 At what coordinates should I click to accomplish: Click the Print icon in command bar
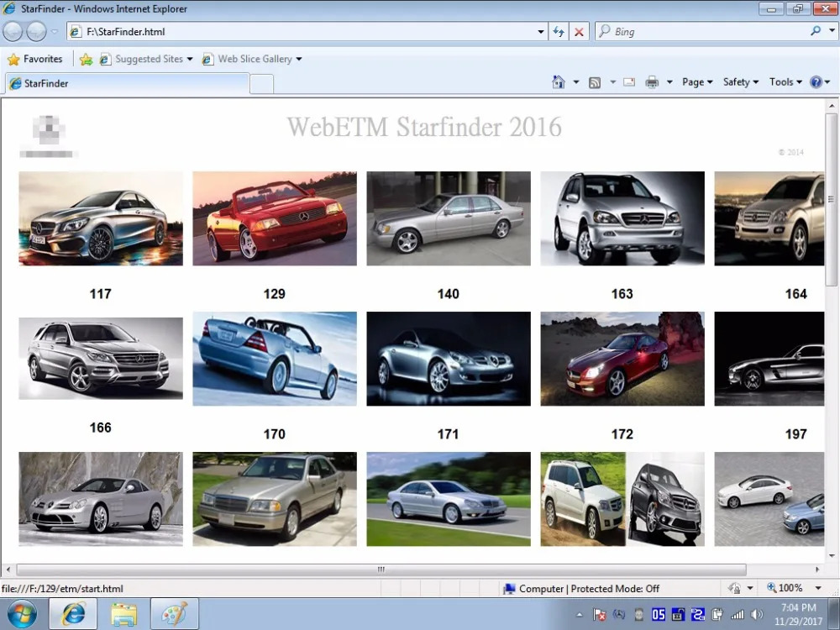point(652,82)
